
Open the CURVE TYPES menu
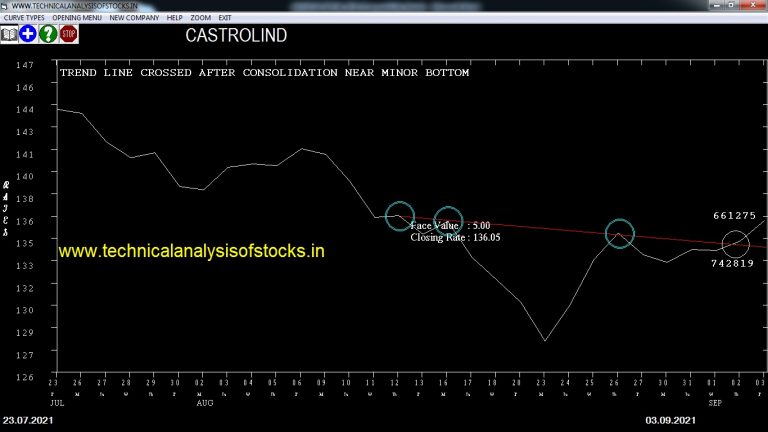point(24,18)
